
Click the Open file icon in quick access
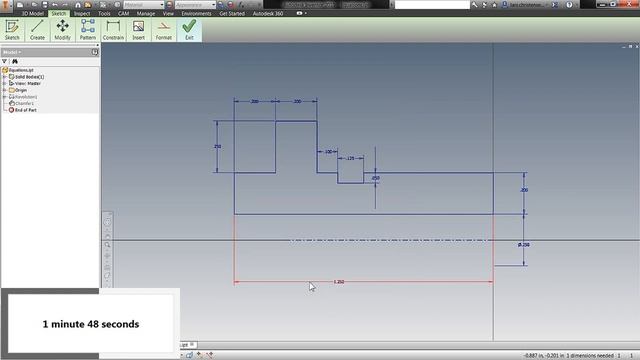[x=34, y=5]
